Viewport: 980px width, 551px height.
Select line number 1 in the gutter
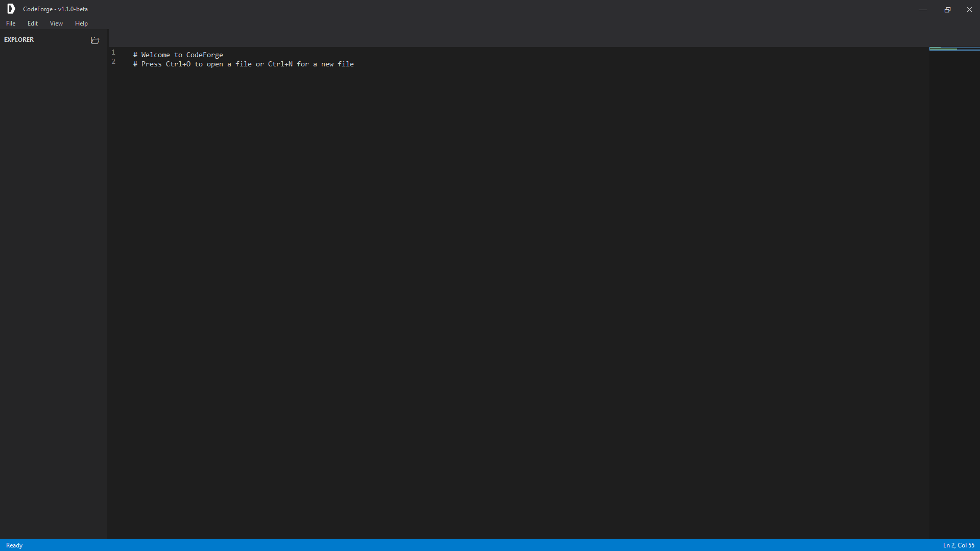tap(113, 52)
